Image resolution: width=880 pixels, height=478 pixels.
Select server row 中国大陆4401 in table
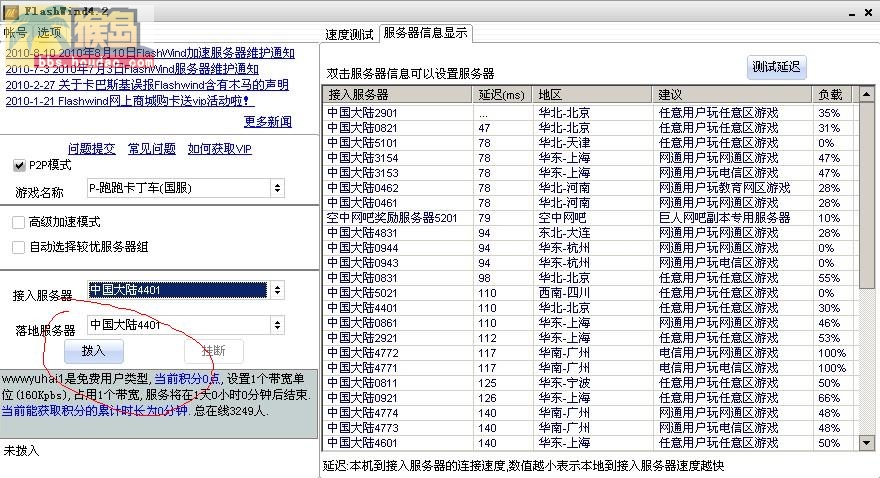point(588,308)
